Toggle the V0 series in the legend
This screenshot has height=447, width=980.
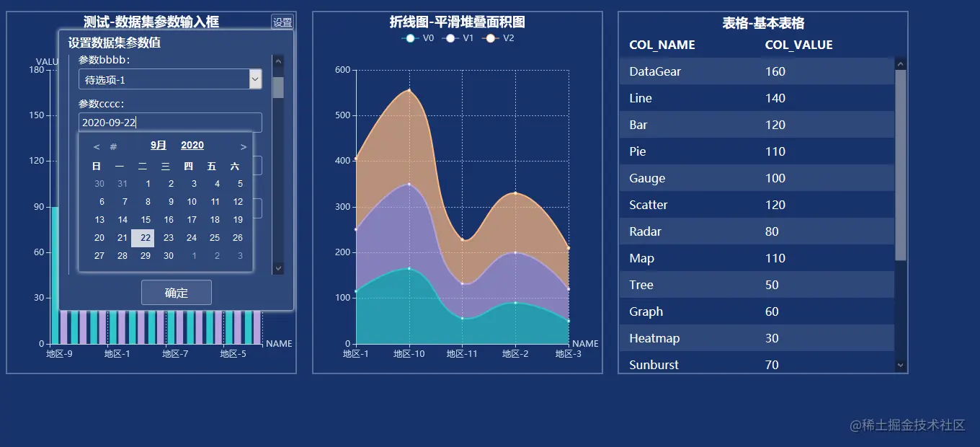419,38
